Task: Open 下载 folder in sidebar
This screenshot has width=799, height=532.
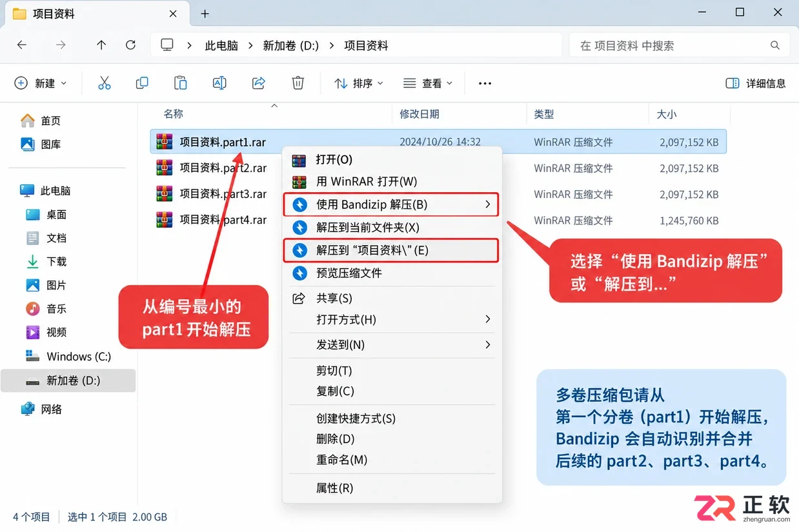Action: (x=46, y=261)
